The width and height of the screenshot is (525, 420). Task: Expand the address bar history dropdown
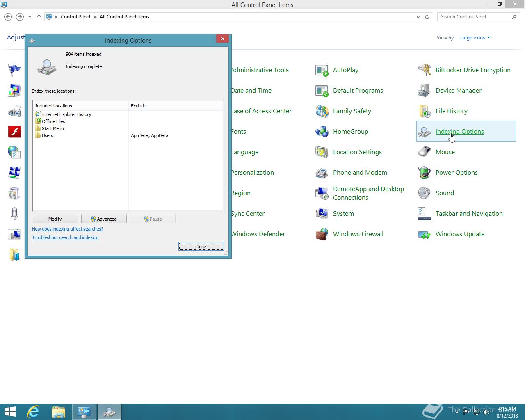click(418, 17)
